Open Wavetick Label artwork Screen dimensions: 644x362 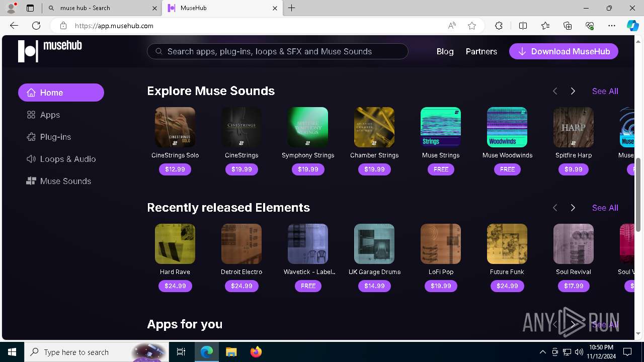(308, 244)
